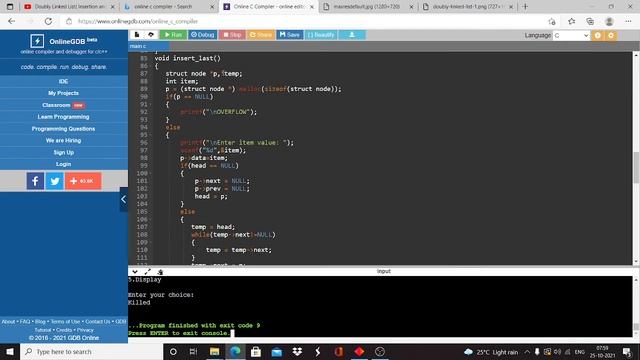
Task: Click Sign Up in the sidebar
Action: (x=63, y=152)
